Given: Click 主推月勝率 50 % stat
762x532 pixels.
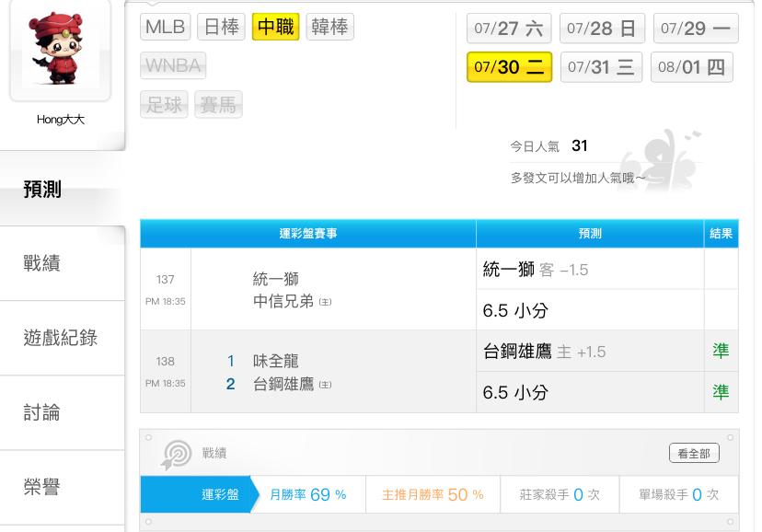Looking at the screenshot, I should pos(433,494).
